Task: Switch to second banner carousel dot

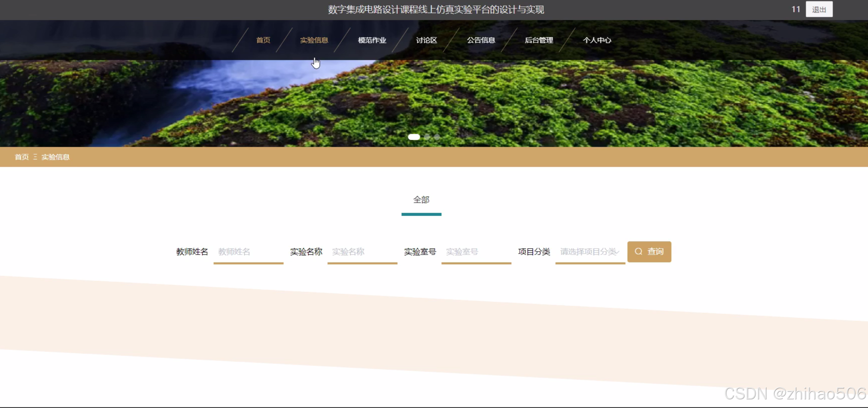Action: tap(427, 137)
